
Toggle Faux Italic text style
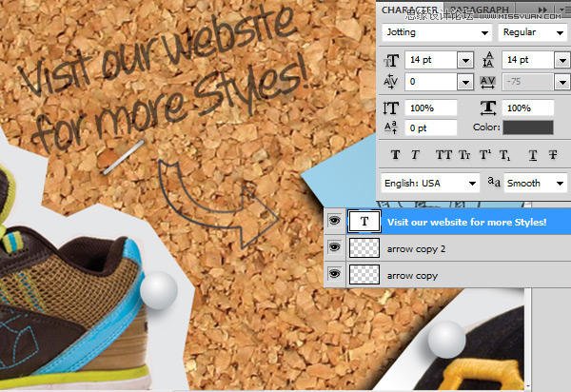click(415, 155)
